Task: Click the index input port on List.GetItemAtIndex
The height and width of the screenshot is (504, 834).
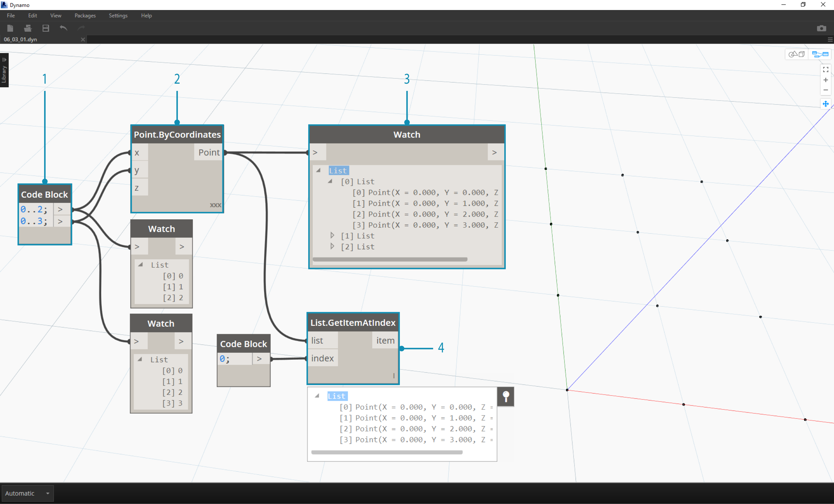Action: 323,358
